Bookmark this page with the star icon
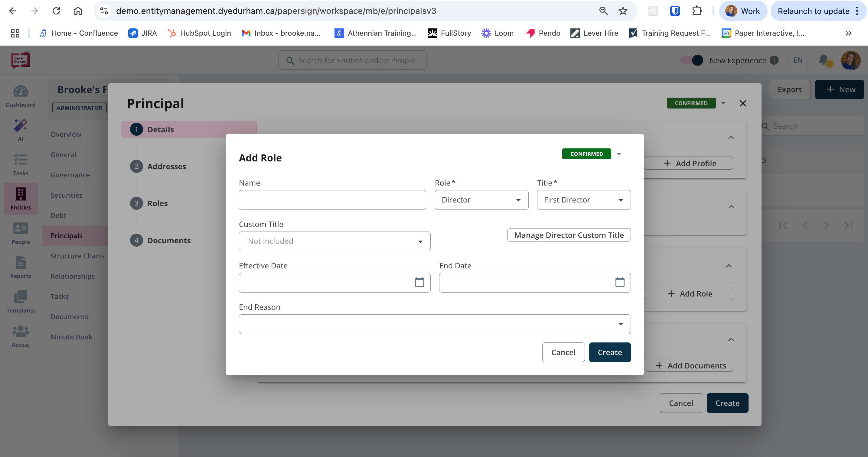 pyautogui.click(x=623, y=11)
